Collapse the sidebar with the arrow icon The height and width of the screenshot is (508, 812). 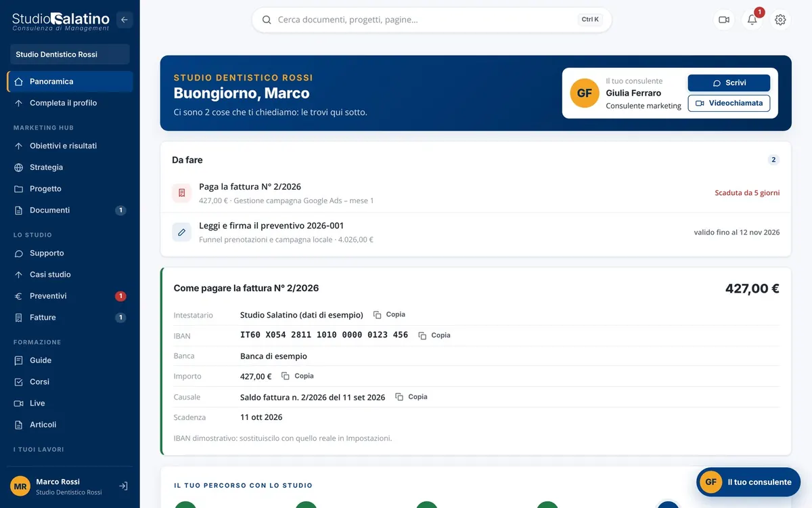(x=125, y=20)
